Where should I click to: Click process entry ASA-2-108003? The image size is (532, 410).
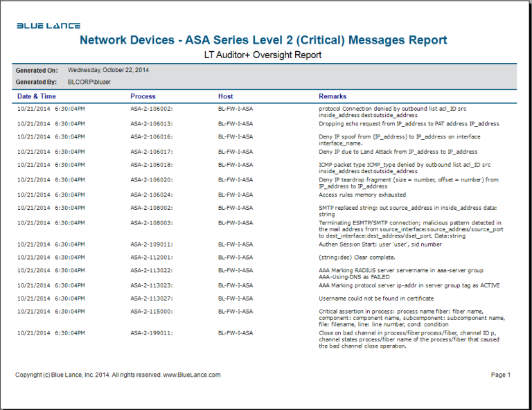152,223
